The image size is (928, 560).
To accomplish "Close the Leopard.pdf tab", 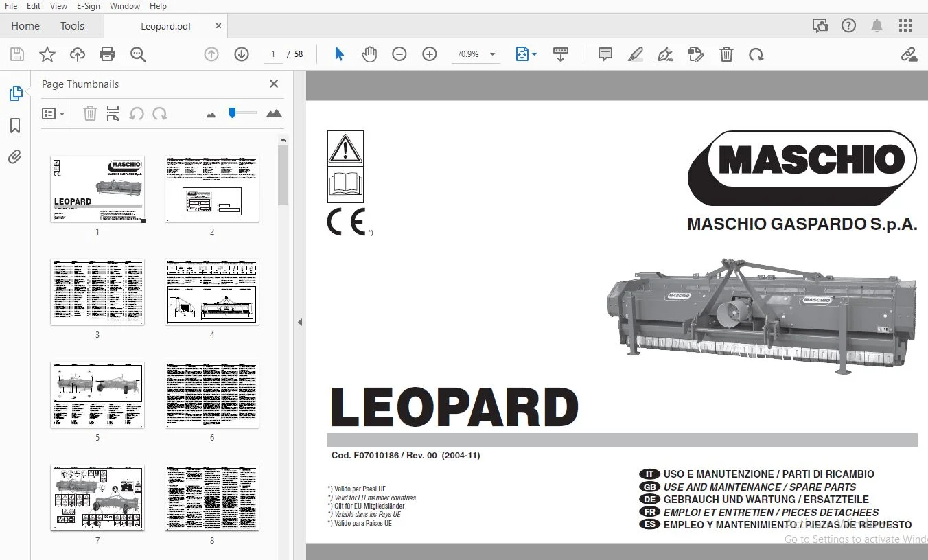I will (219, 26).
